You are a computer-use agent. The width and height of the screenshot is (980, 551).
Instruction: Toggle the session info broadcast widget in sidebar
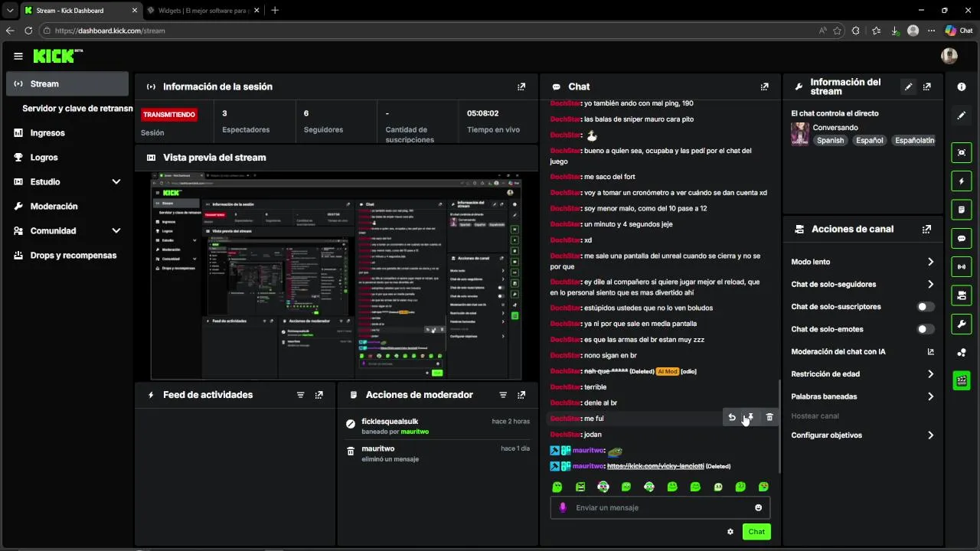click(x=962, y=267)
